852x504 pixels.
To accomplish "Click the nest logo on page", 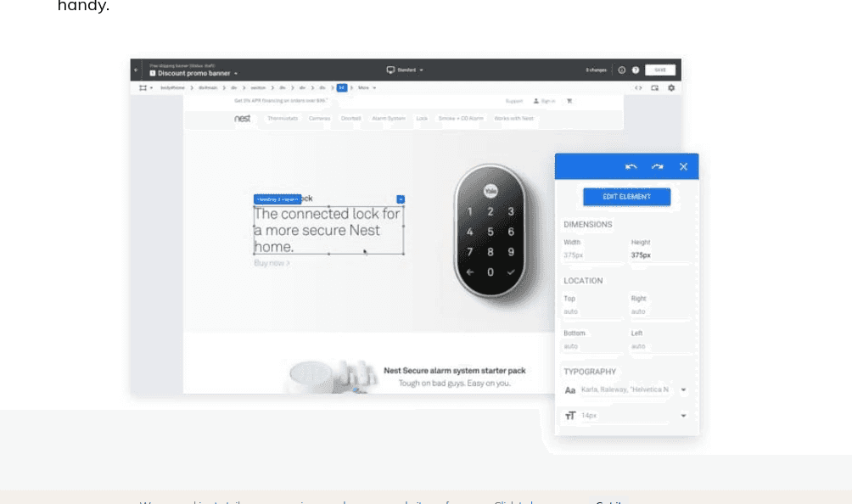I will pos(243,119).
